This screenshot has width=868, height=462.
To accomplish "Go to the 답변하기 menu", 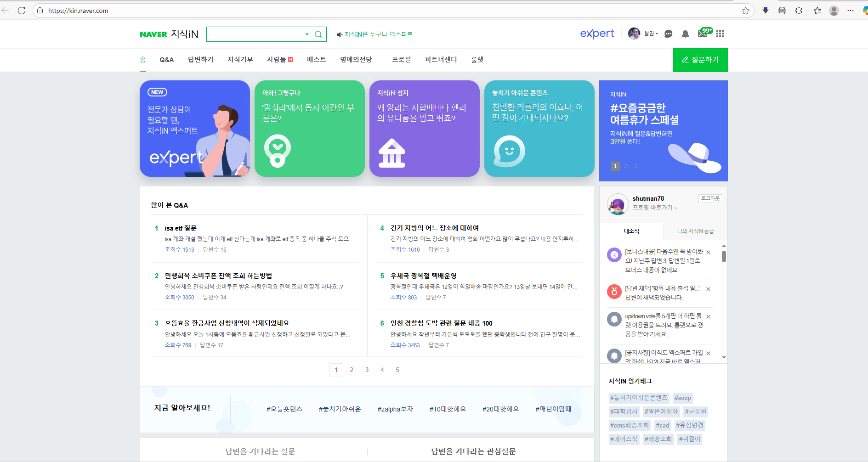I will click(201, 60).
